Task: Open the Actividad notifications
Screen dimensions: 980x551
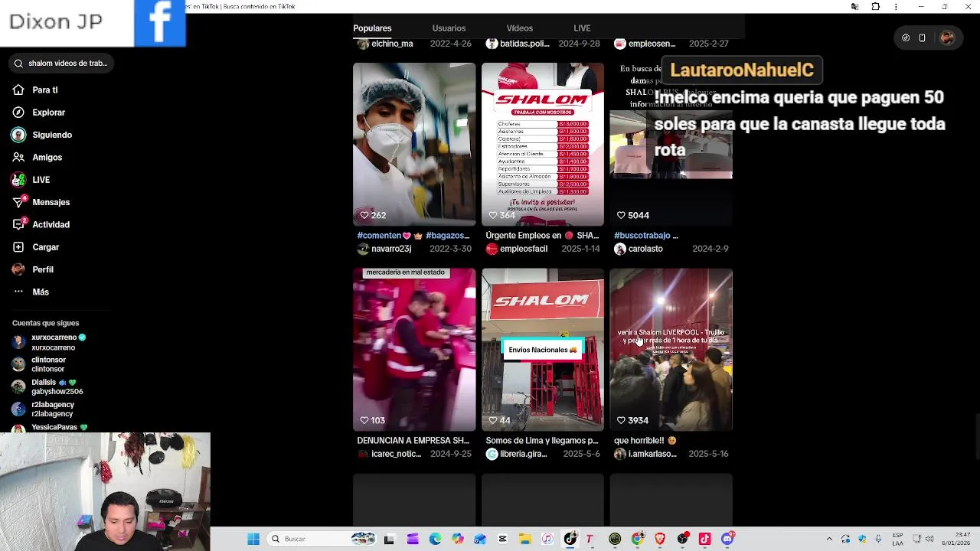Action: tap(41, 225)
